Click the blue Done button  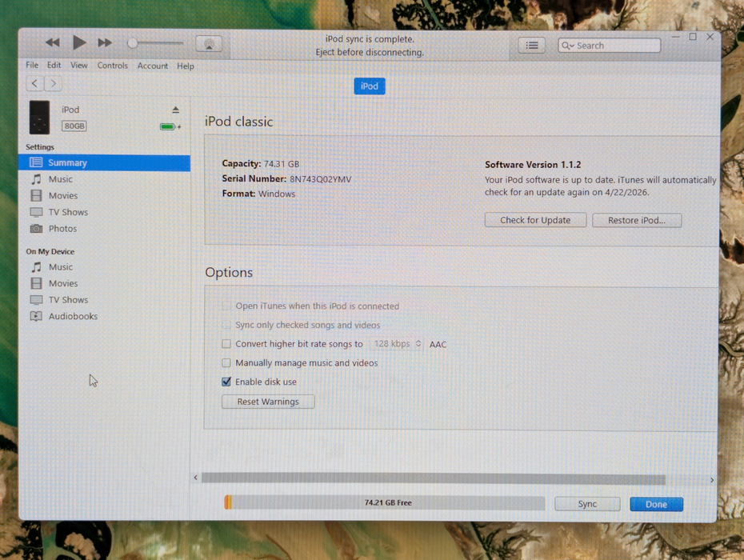click(656, 505)
